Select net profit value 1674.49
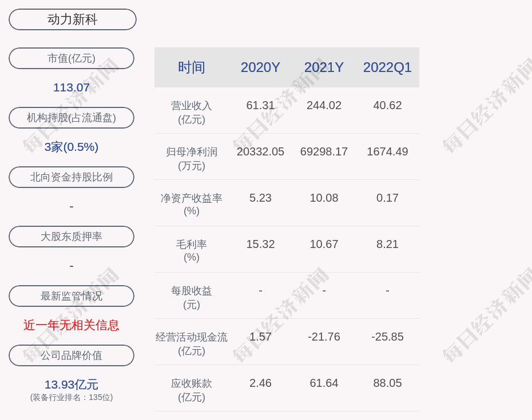532x420 pixels. (x=387, y=151)
